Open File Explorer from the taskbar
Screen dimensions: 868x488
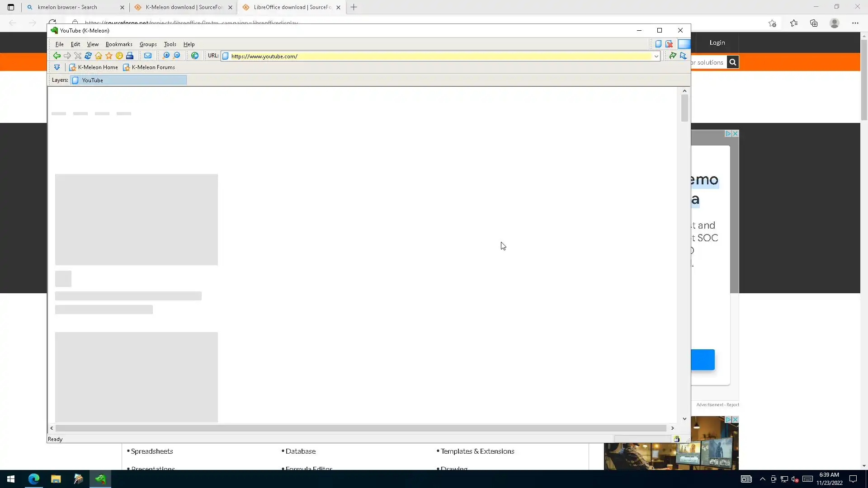[56, 479]
